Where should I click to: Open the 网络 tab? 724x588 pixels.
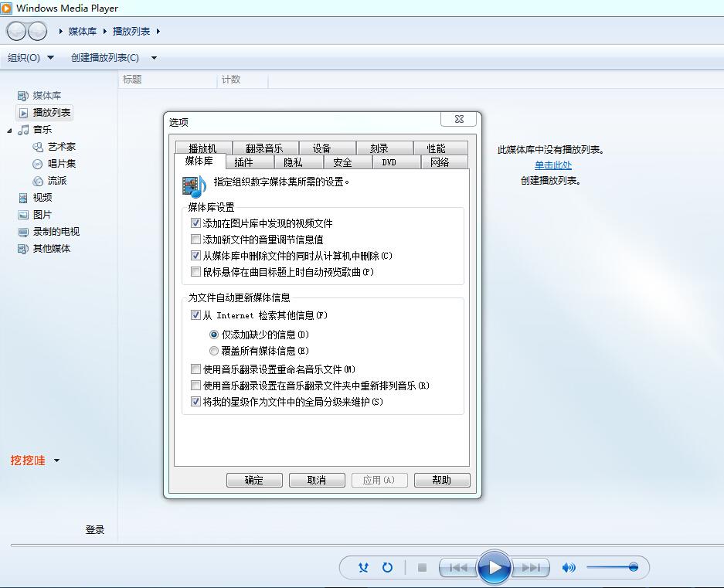444,162
